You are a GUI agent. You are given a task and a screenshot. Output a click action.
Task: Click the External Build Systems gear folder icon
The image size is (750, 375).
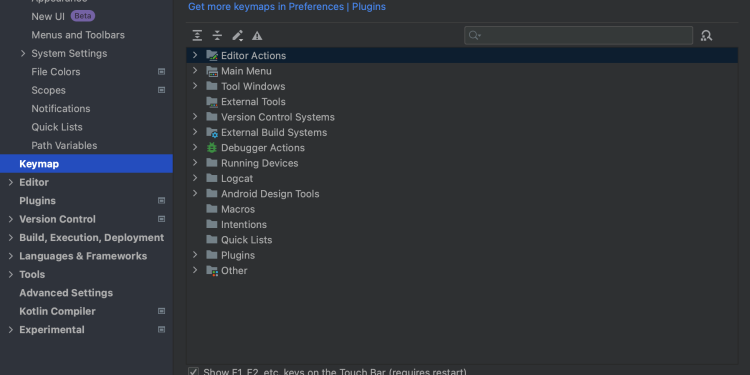212,132
